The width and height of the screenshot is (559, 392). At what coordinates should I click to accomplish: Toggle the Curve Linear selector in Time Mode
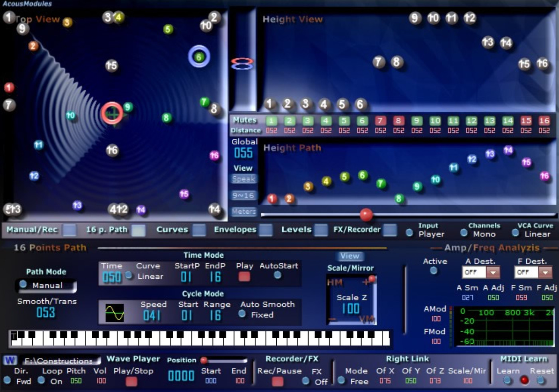(x=129, y=275)
